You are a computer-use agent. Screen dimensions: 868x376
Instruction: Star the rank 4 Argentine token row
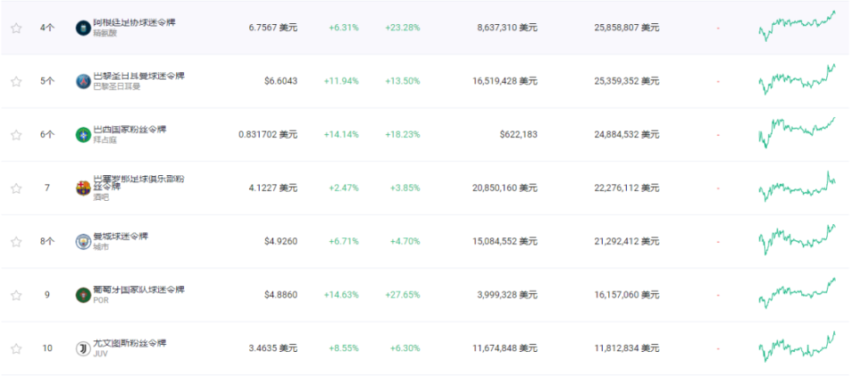[16, 28]
